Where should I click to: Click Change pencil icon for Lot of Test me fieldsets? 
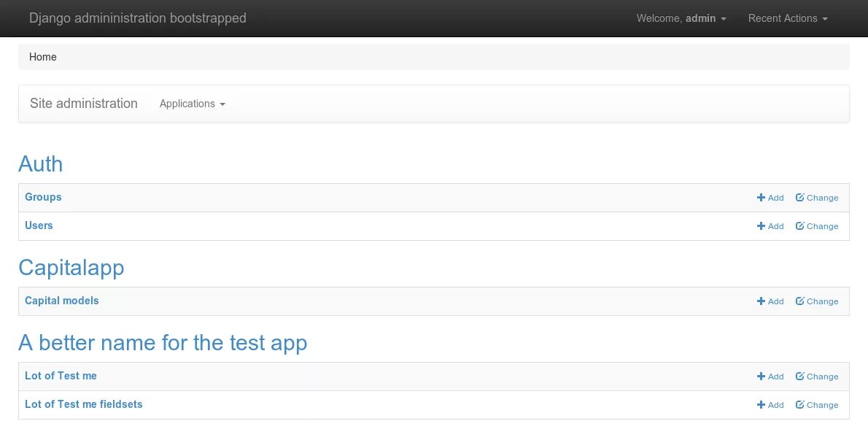point(800,405)
